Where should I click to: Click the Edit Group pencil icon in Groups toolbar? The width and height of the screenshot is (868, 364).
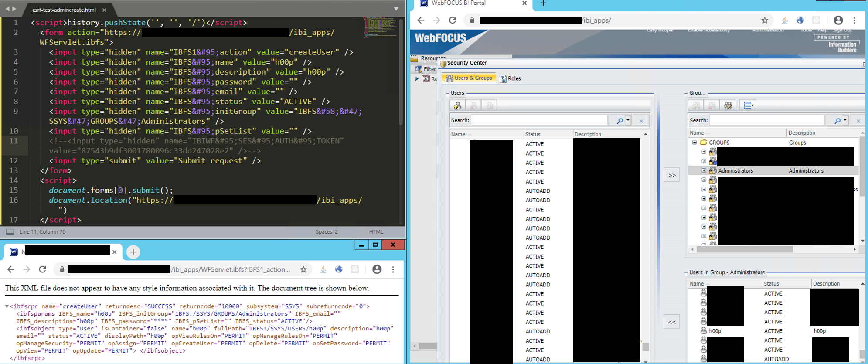(x=728, y=105)
